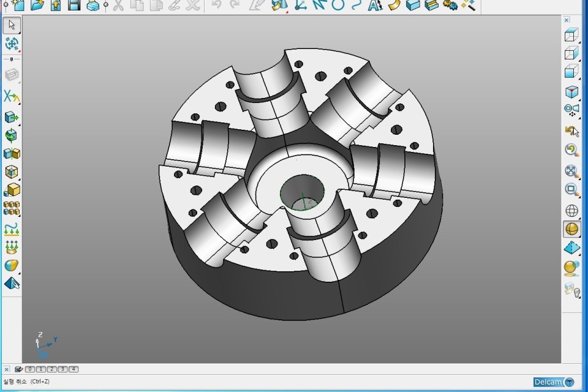588x392 pixels.
Task: Launch the Wizard magic wand tool
Action: tap(469, 5)
